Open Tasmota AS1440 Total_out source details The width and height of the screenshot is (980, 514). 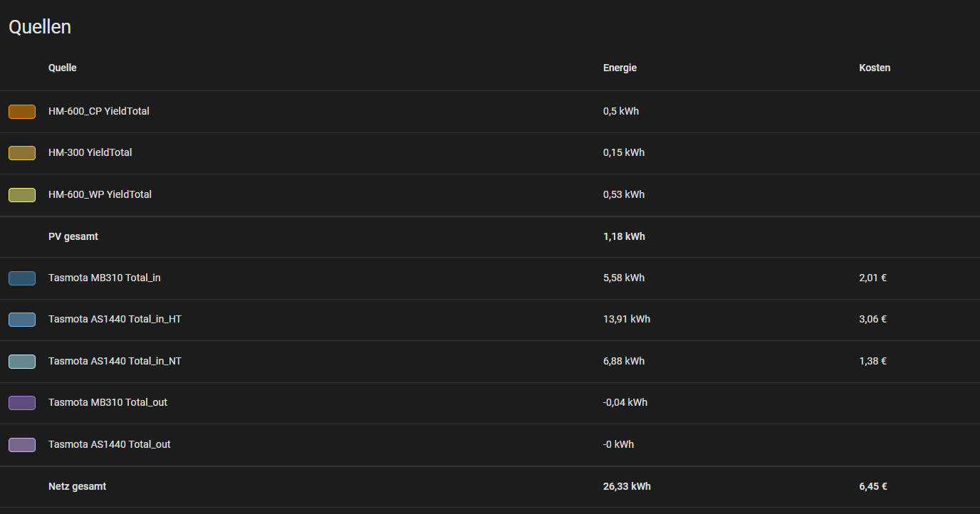tap(109, 444)
